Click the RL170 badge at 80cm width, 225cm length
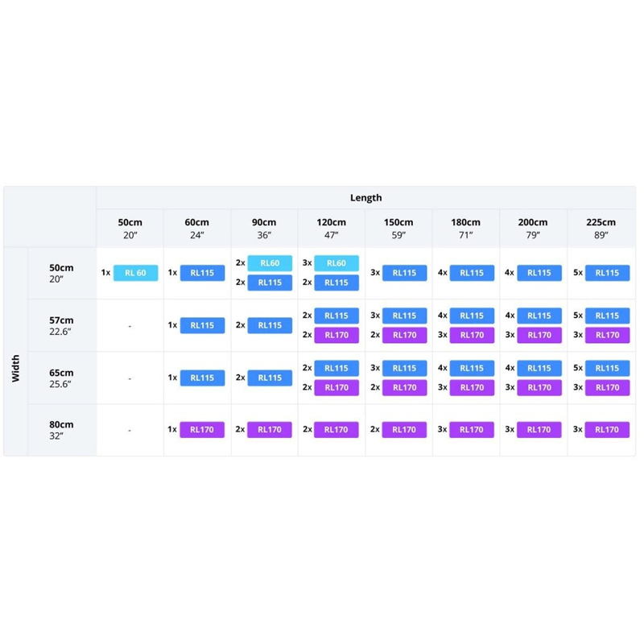 coord(607,430)
